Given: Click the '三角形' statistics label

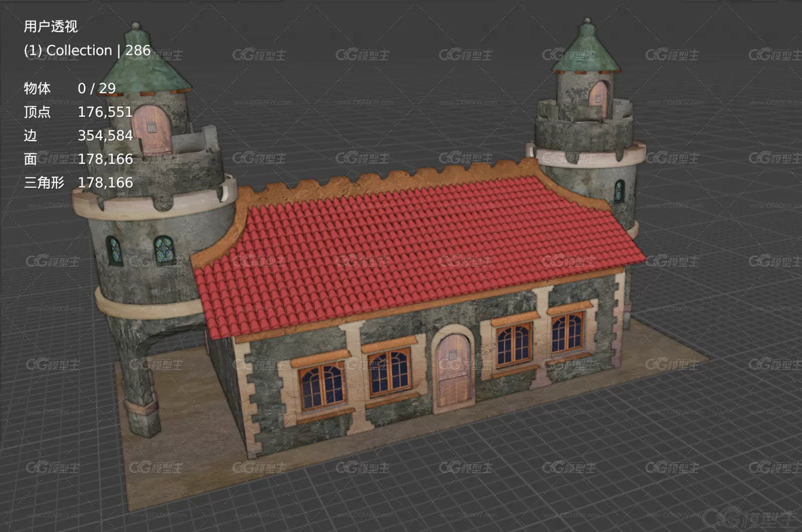Looking at the screenshot, I should click(44, 182).
